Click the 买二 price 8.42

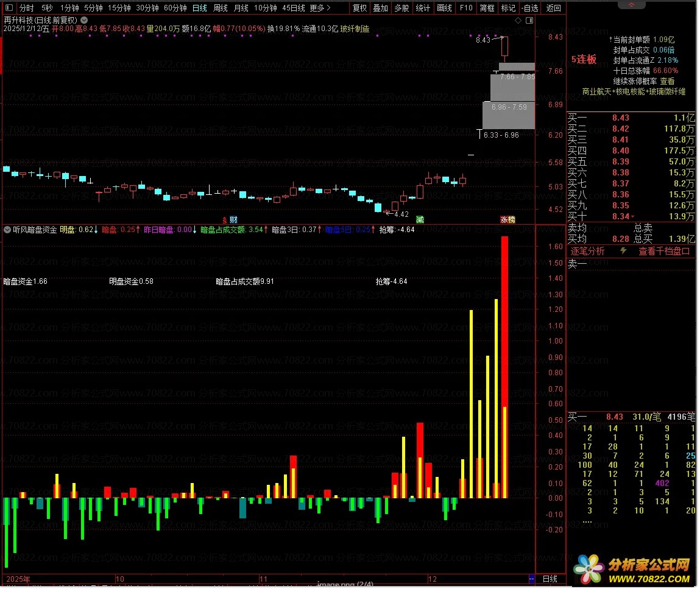(x=621, y=129)
